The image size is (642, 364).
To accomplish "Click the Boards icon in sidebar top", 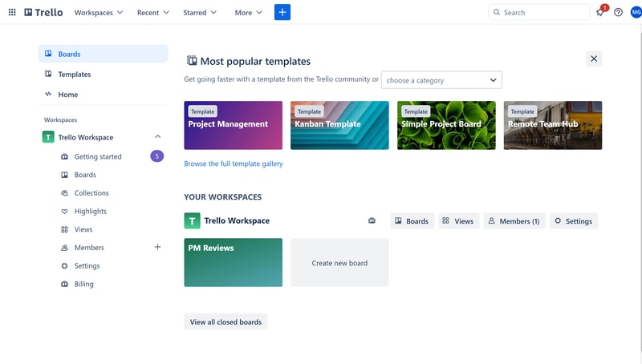I will [48, 54].
